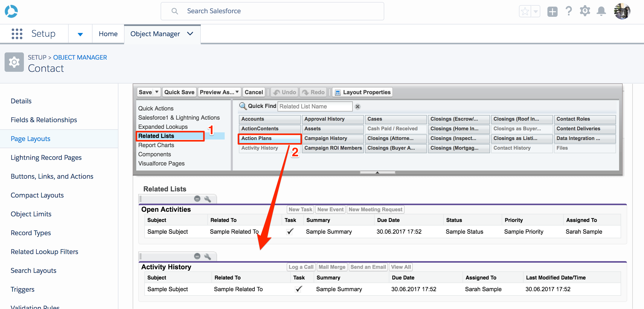Image resolution: width=644 pixels, height=309 pixels.
Task: Select Salesforce1 & Lightning Actions category
Action: coord(179,118)
